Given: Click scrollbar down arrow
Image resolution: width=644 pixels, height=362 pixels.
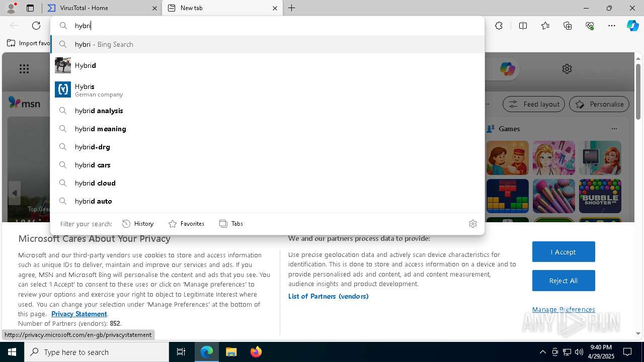Looking at the screenshot, I should pyautogui.click(x=638, y=333).
